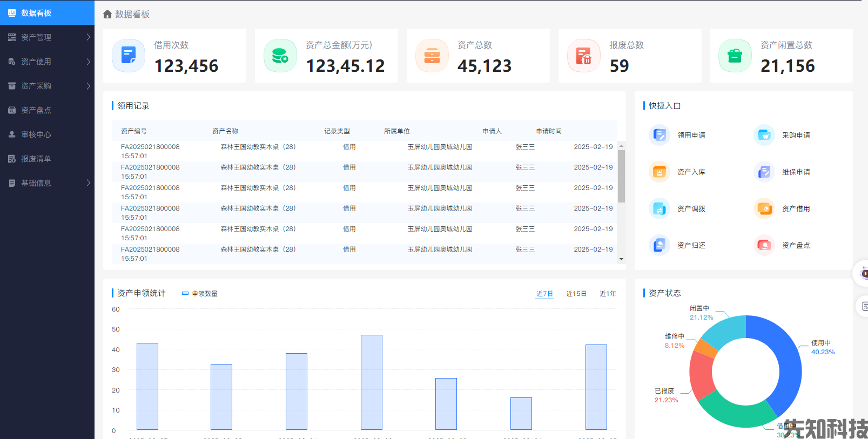The width and height of the screenshot is (868, 439).
Task: Click the 已报废 red donut segment
Action: click(701, 376)
